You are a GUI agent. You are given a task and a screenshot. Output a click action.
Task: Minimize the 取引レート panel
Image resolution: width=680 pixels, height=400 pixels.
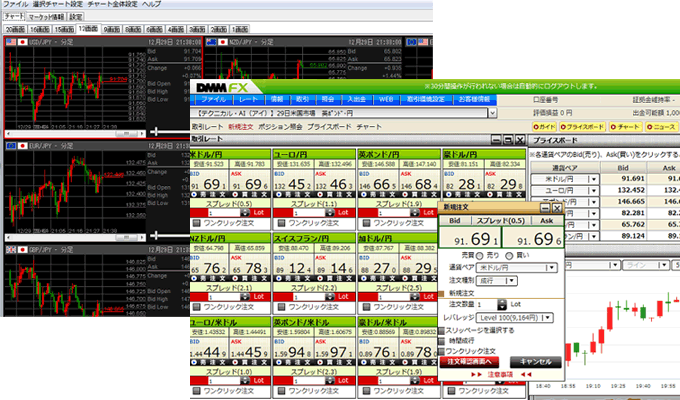[x=496, y=140]
